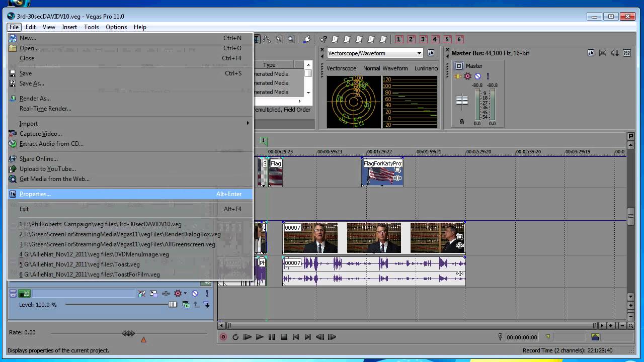Click Track Motion icon on track 20
Image resolution: width=644 pixels, height=362 pixels.
tap(153, 294)
